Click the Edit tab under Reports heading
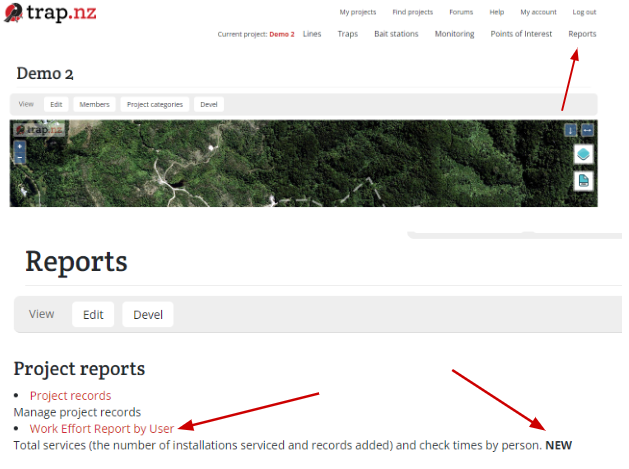The image size is (629, 469). point(93,314)
